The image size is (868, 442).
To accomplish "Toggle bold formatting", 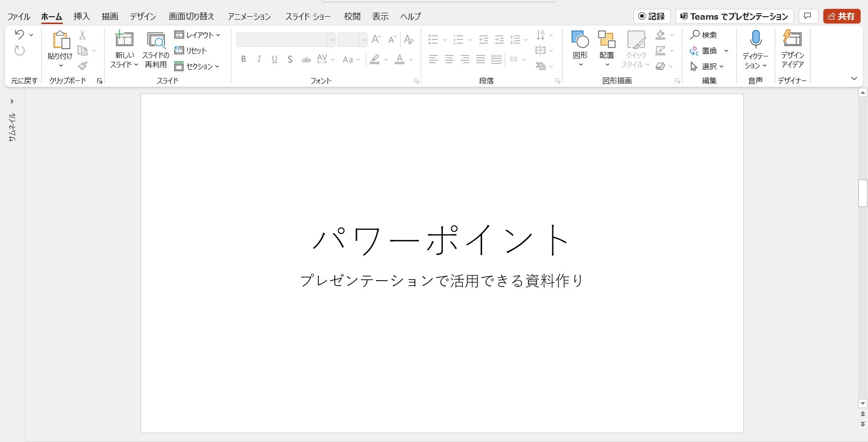I will click(244, 59).
